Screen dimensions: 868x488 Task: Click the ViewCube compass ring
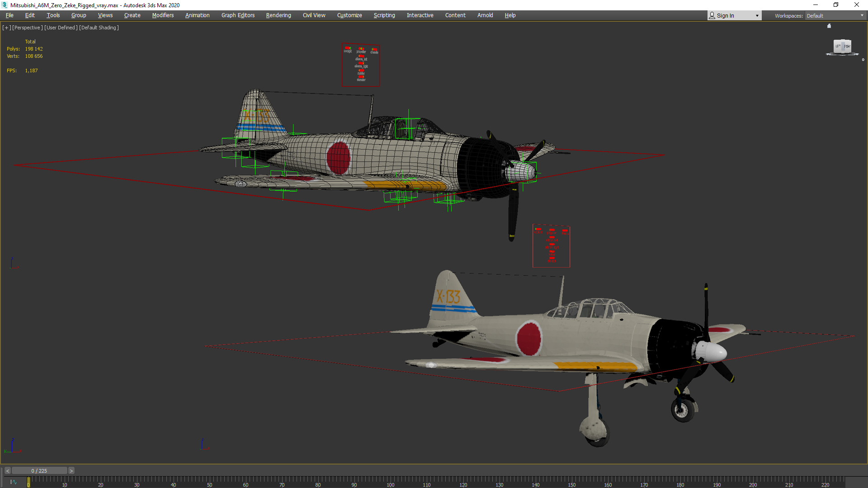(x=842, y=54)
